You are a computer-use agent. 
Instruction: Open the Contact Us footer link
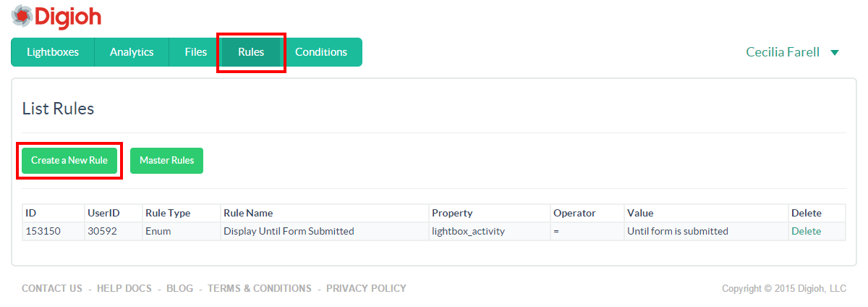[52, 288]
